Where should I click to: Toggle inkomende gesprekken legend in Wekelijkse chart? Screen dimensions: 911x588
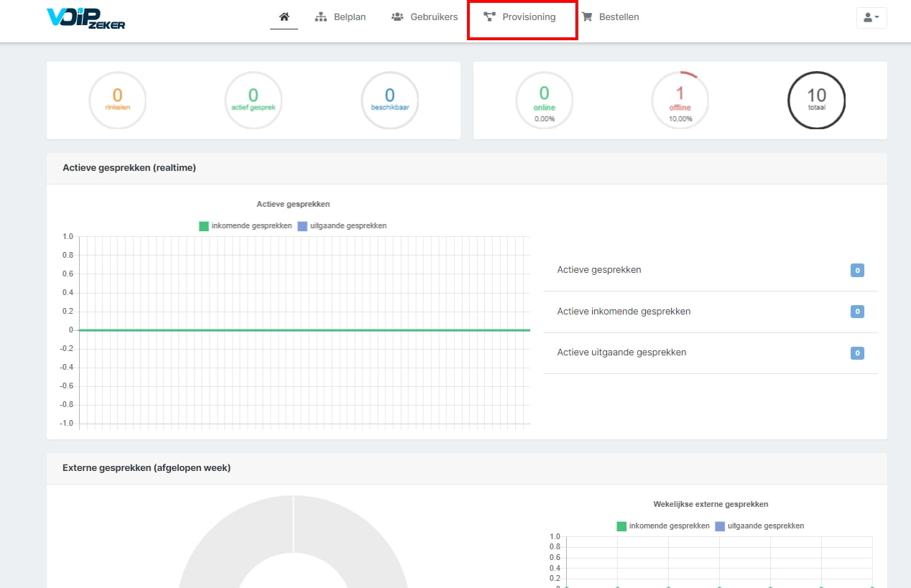pyautogui.click(x=663, y=526)
